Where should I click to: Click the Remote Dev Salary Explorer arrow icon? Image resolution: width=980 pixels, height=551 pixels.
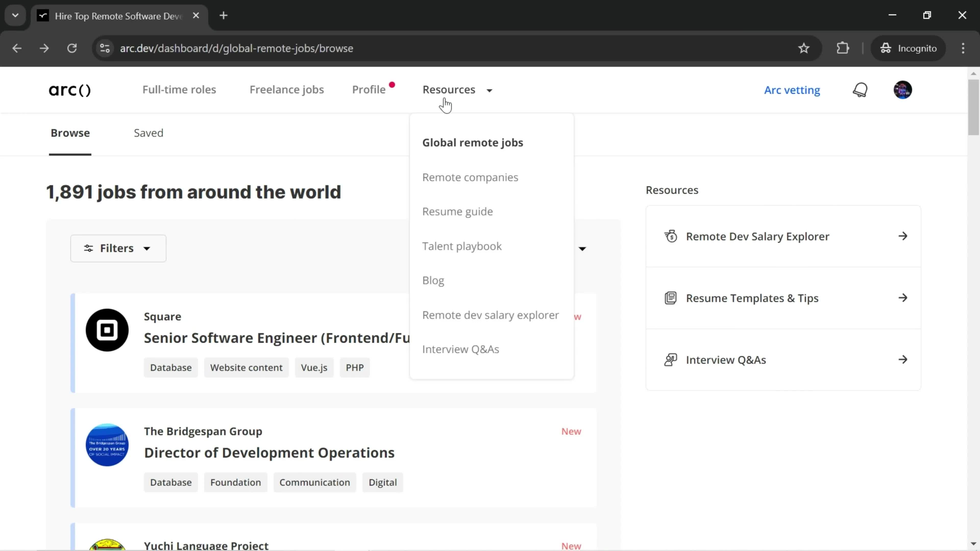click(905, 236)
